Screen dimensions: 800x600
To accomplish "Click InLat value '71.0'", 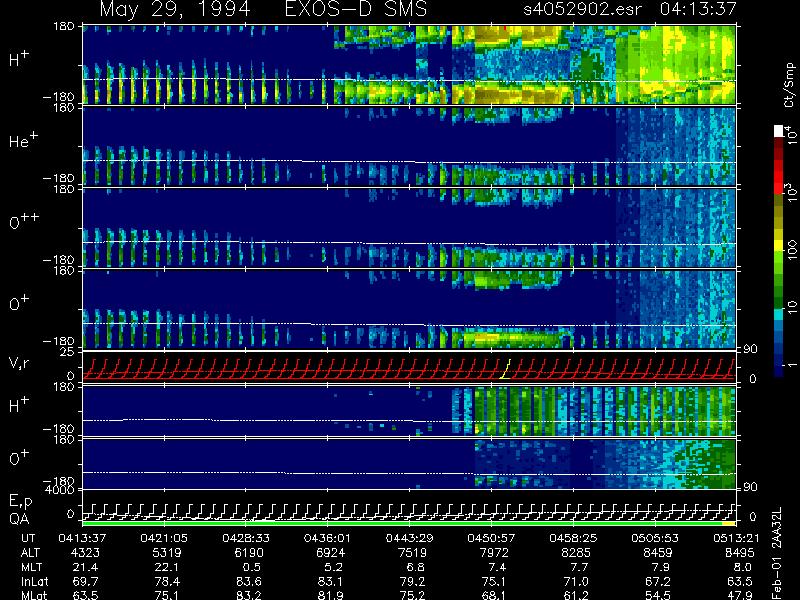I will click(x=578, y=582).
